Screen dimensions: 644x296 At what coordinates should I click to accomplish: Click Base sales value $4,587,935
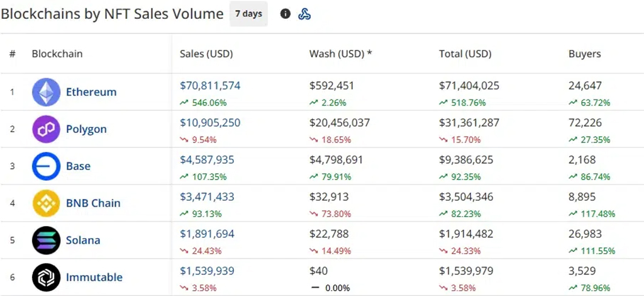207,159
